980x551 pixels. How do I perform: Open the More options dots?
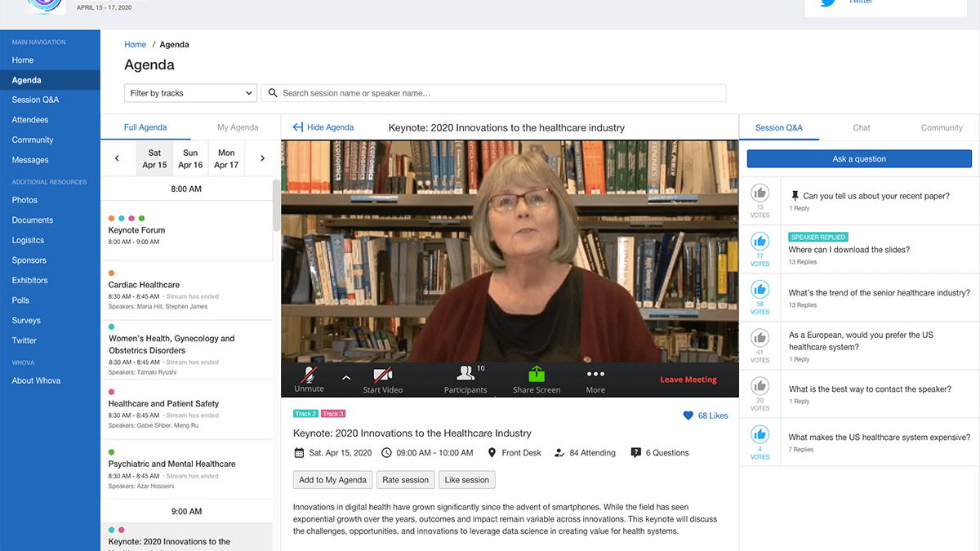tap(595, 374)
